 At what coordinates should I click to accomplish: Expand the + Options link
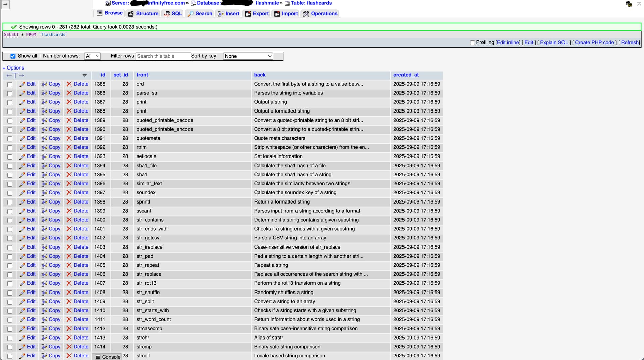click(13, 68)
